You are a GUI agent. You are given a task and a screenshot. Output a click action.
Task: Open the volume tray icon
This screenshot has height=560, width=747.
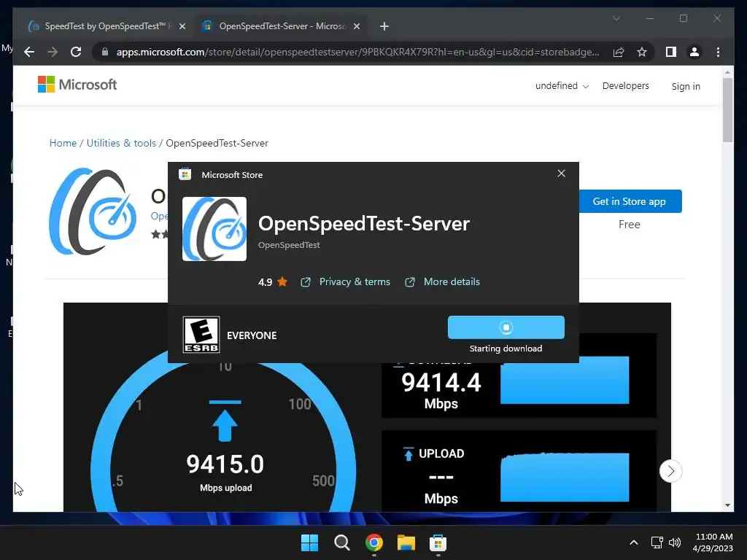point(675,542)
